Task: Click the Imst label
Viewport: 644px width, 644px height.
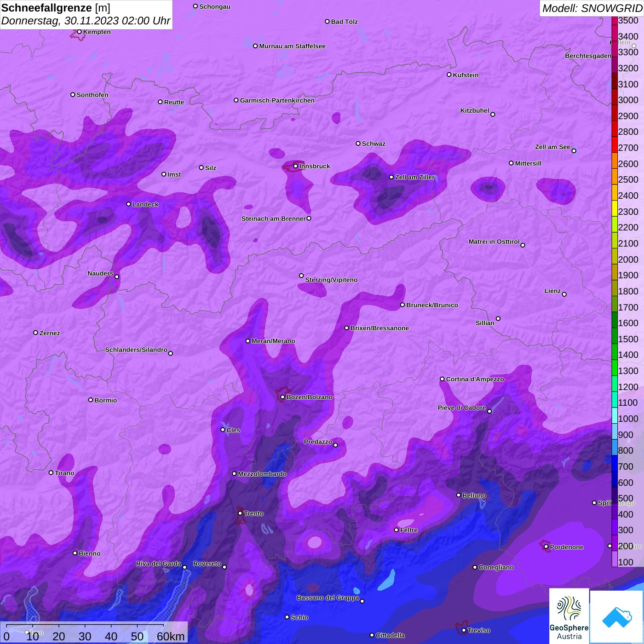Action: (x=174, y=174)
